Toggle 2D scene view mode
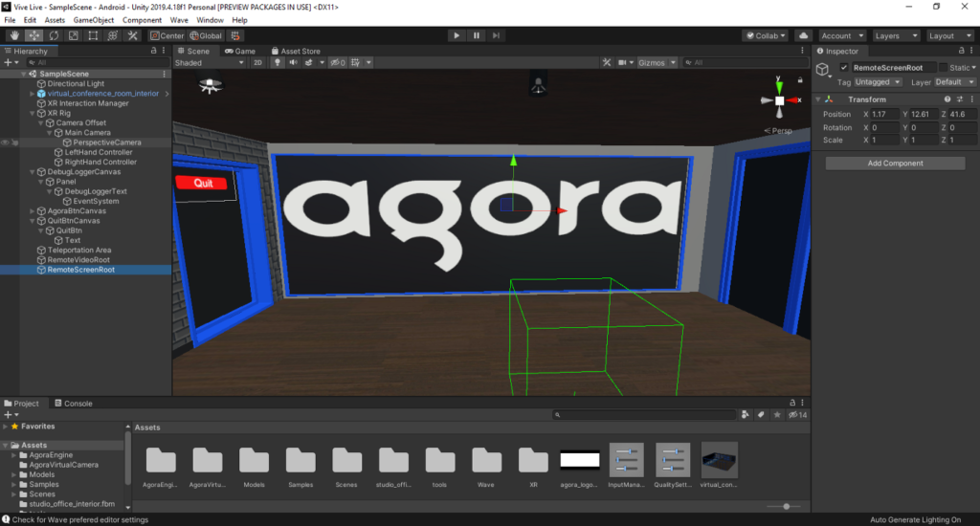980x526 pixels. 257,62
